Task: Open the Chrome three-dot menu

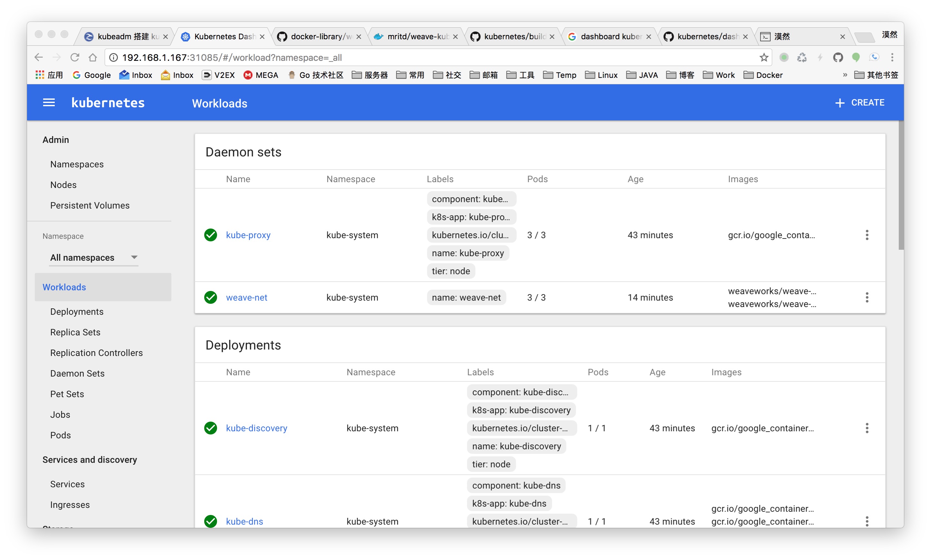Action: click(x=892, y=57)
